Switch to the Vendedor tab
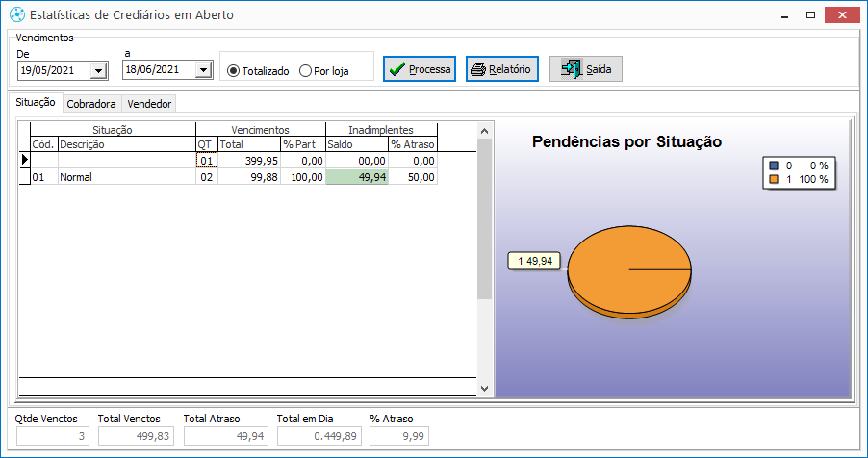The width and height of the screenshot is (868, 458). (149, 104)
